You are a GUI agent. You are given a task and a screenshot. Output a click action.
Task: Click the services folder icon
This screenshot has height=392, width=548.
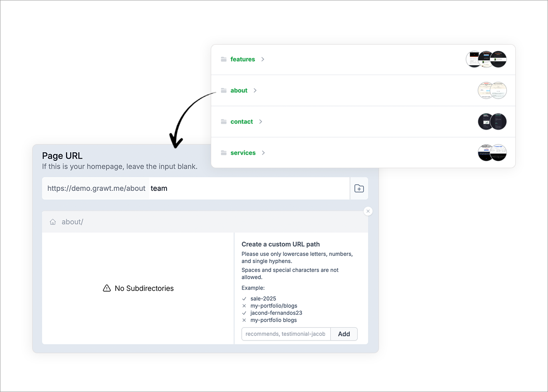pyautogui.click(x=224, y=153)
